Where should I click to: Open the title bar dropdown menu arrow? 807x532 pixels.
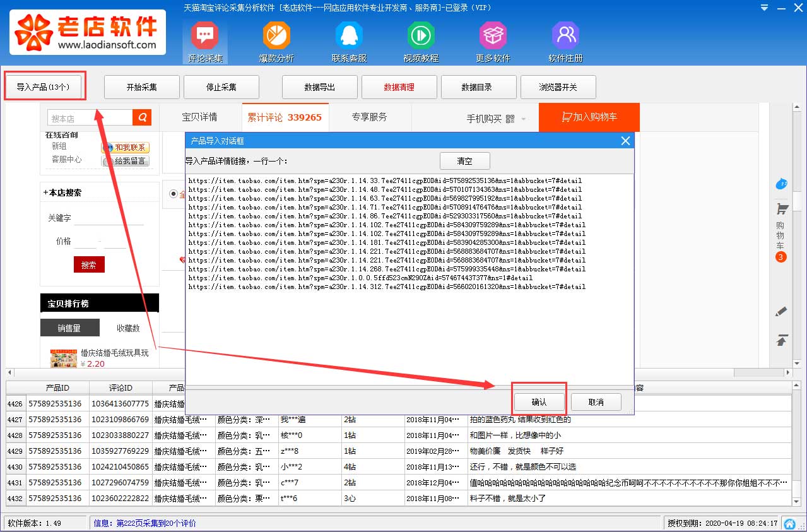point(765,8)
